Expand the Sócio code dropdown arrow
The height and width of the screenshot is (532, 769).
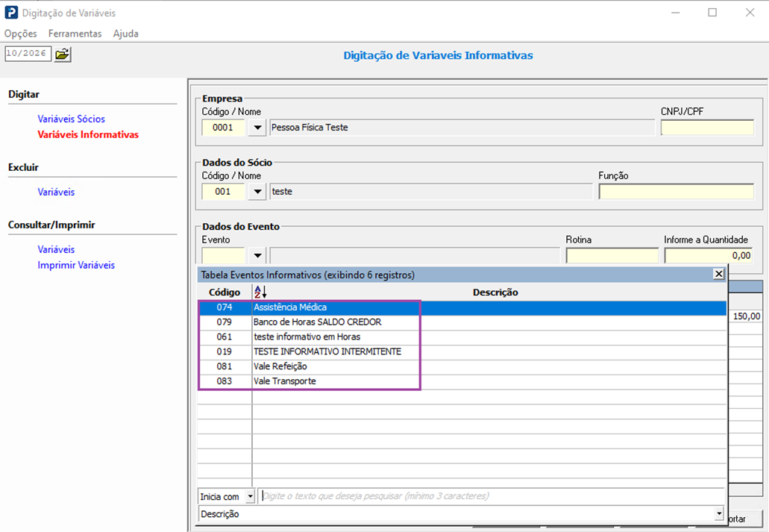[257, 192]
